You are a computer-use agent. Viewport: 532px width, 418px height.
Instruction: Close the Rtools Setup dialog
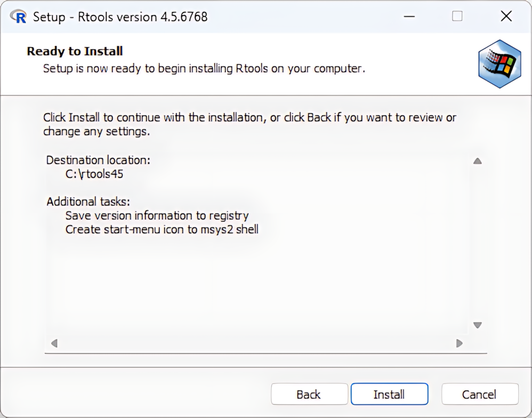click(x=506, y=17)
